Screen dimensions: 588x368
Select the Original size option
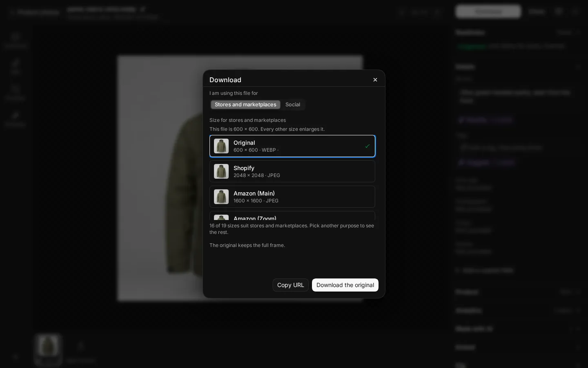click(292, 146)
